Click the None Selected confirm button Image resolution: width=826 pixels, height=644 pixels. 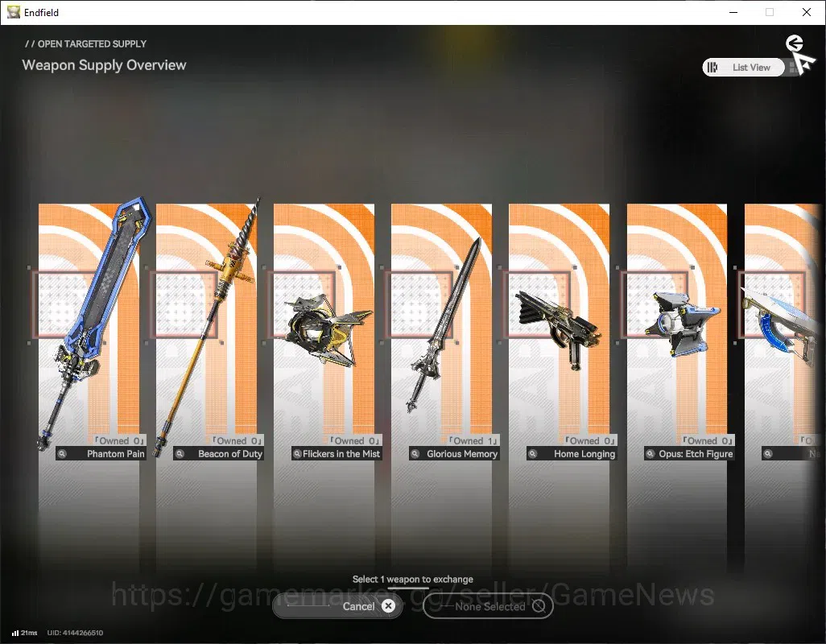[489, 606]
